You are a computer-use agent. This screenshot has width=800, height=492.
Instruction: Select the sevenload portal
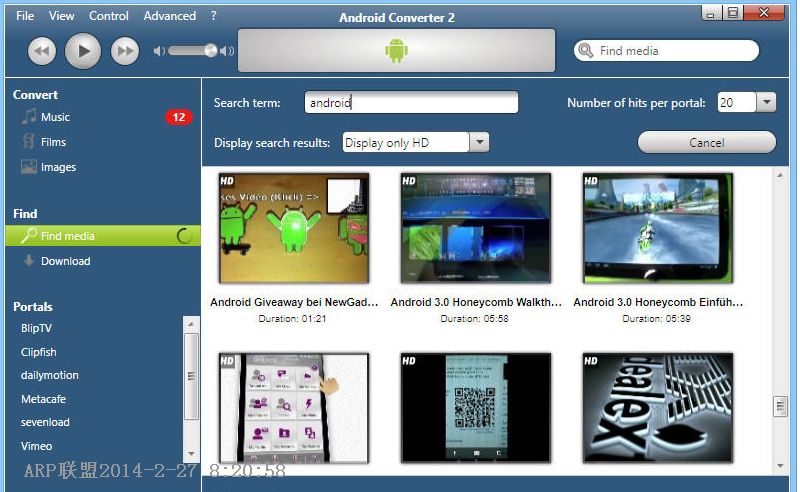point(45,422)
